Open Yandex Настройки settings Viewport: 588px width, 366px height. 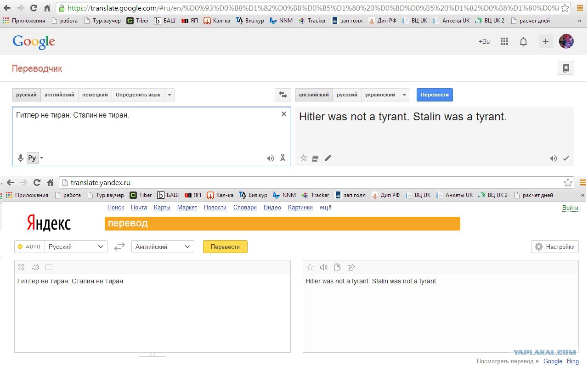pos(554,247)
